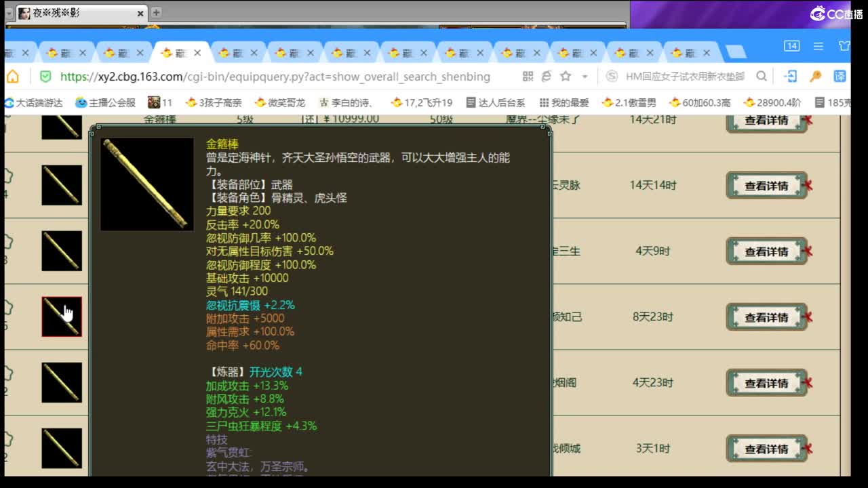This screenshot has height=488, width=868.
Task: Open the dropdown arrow next to the bookmark star
Action: point(585,77)
